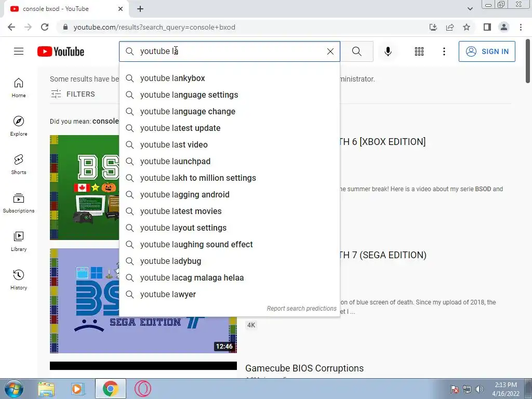The width and height of the screenshot is (532, 399).
Task: Select the console bxod - YouTube tab
Action: (66, 9)
